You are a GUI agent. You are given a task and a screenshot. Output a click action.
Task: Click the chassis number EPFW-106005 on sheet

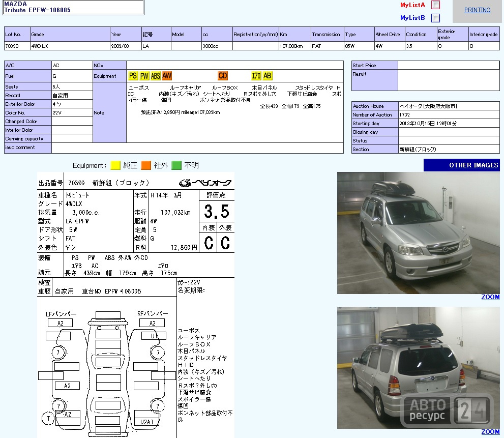point(123,291)
